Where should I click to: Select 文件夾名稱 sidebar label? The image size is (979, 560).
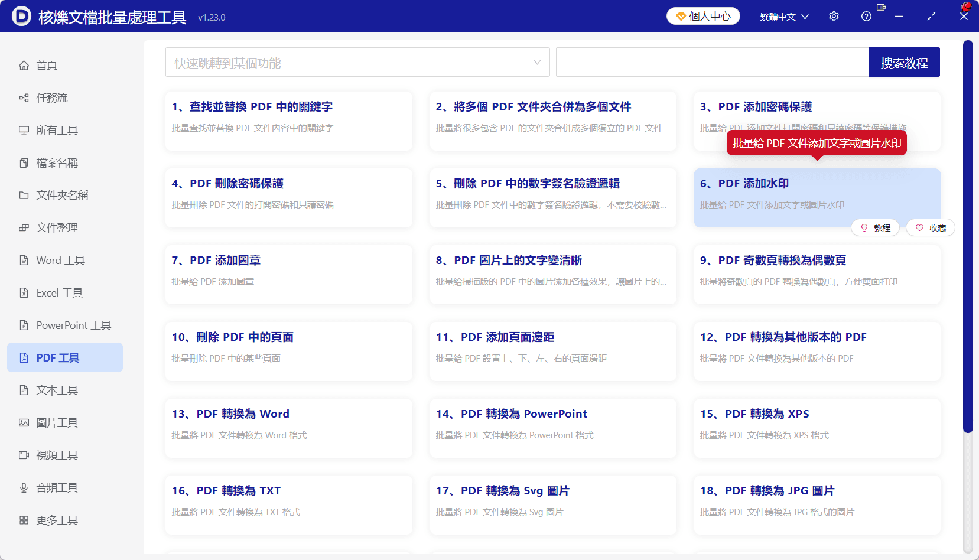click(x=63, y=195)
